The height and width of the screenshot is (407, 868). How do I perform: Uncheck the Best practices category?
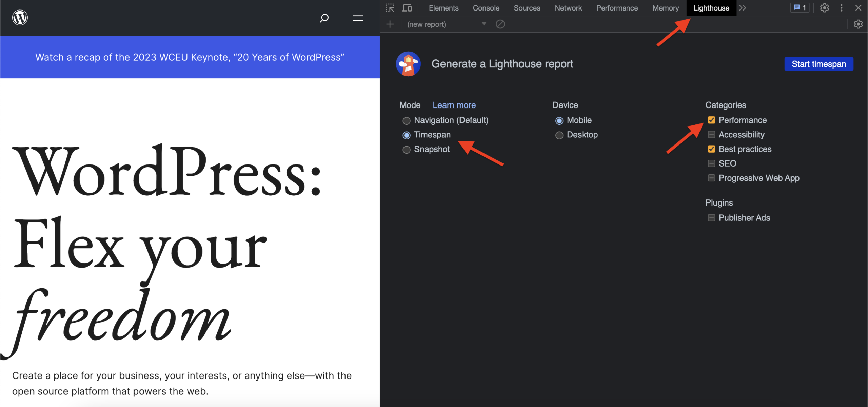pyautogui.click(x=711, y=149)
